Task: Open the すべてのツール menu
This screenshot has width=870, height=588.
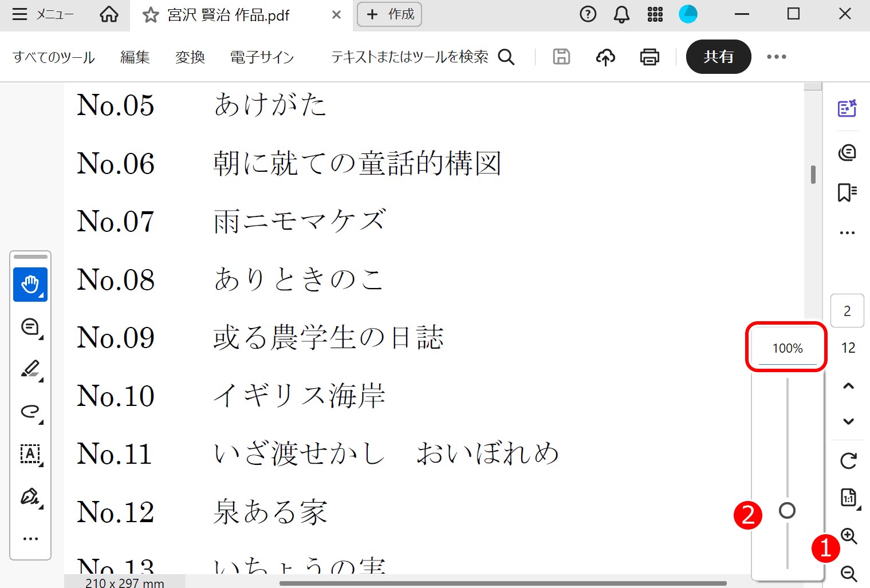Action: [54, 57]
